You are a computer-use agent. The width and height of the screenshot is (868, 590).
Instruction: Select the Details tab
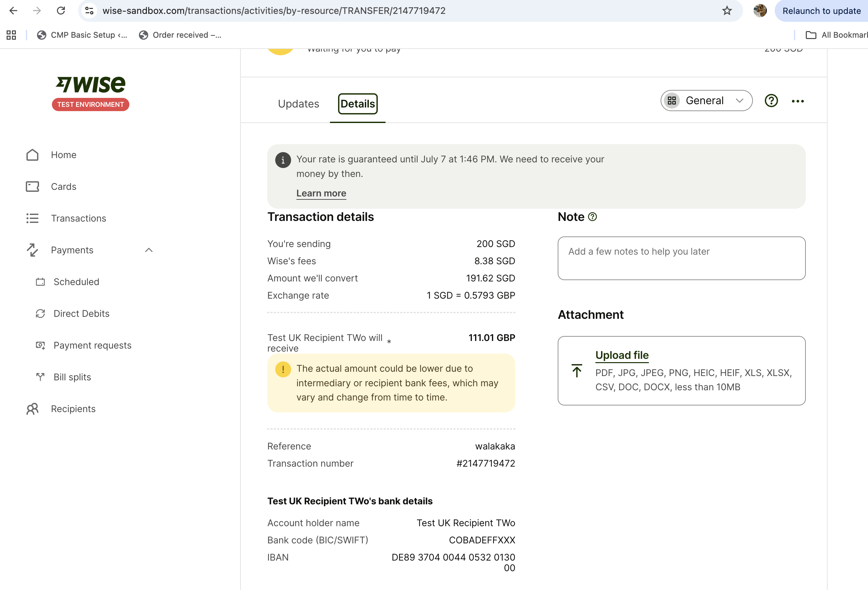point(358,104)
